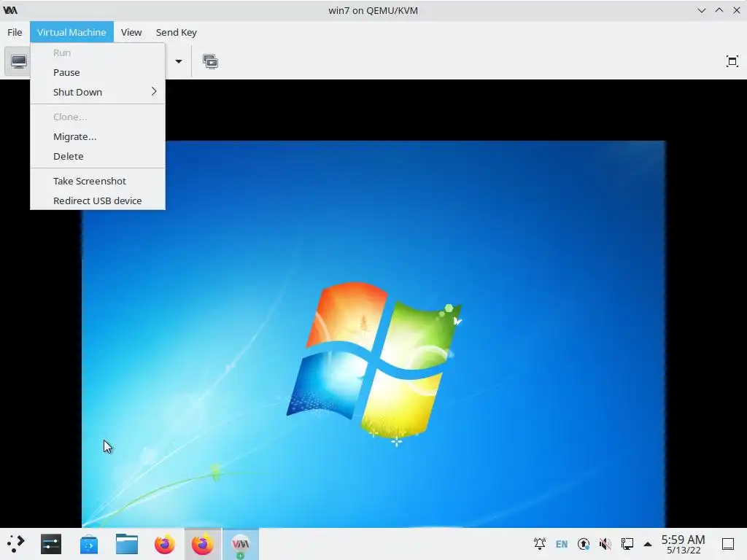747x560 pixels.
Task: Unmute audio volume tray icon
Action: [605, 543]
